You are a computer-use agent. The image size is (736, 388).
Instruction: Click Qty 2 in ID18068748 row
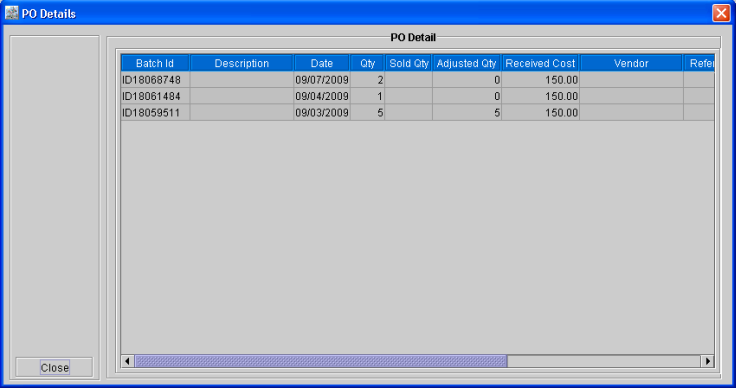pyautogui.click(x=368, y=80)
